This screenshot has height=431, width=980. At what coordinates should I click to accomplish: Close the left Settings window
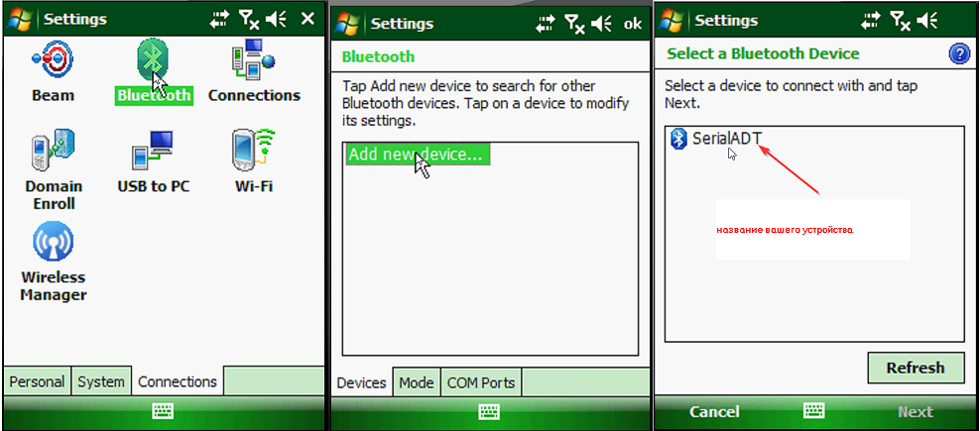[307, 20]
